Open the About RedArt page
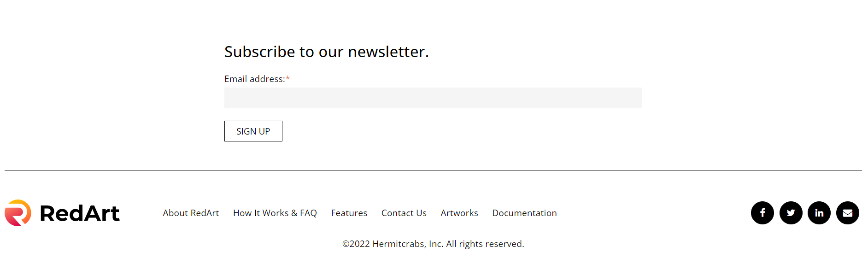The width and height of the screenshot is (868, 264). (x=191, y=213)
